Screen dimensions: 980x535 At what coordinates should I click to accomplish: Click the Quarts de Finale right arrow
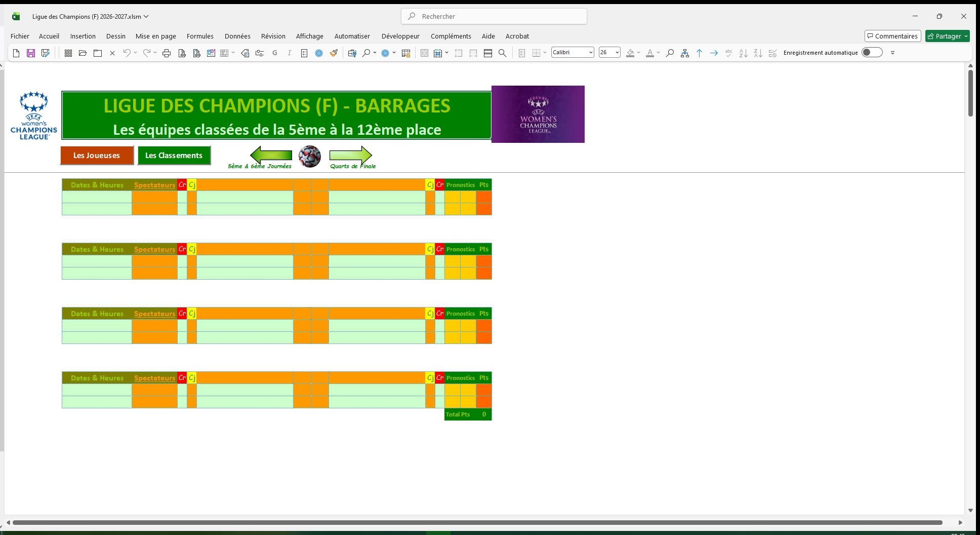pos(351,155)
